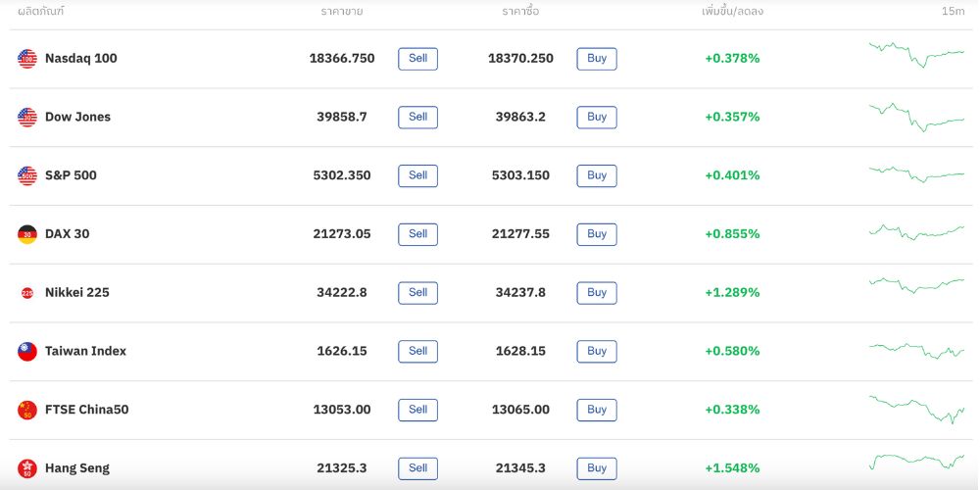Click the Nasdaq 100 US flag icon
The width and height of the screenshot is (980, 490).
27,59
